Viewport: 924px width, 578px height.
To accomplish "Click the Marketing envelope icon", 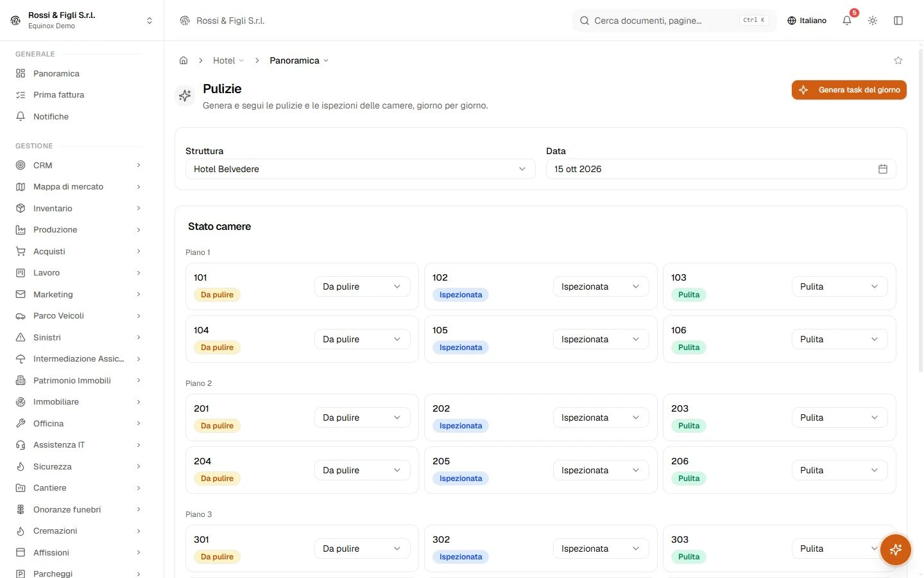I will pyautogui.click(x=21, y=294).
